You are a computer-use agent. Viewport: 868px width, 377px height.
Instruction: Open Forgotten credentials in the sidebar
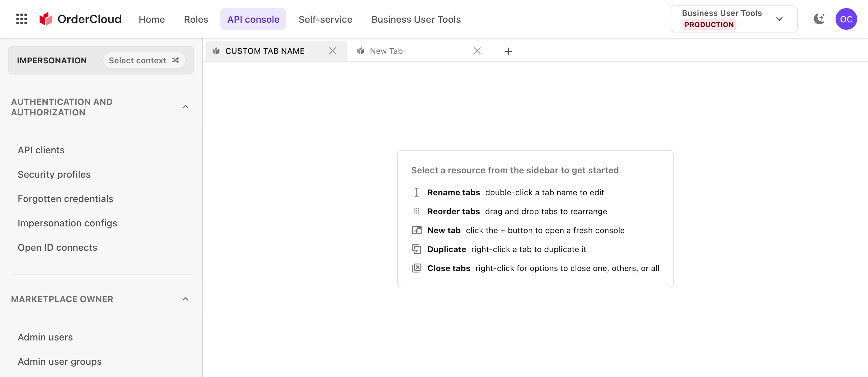[66, 199]
